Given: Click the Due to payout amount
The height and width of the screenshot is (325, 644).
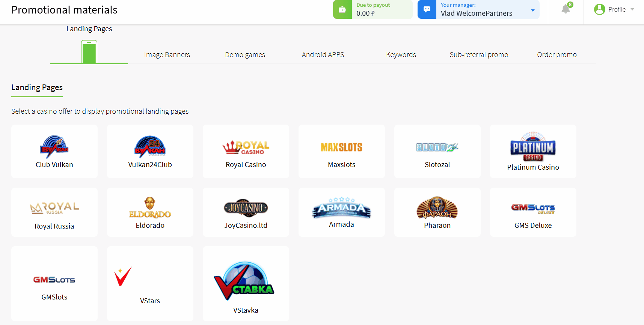Looking at the screenshot, I should tap(365, 14).
